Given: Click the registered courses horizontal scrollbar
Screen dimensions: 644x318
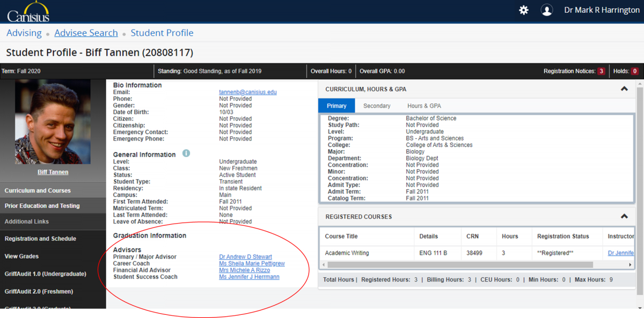Looking at the screenshot, I should [460, 264].
